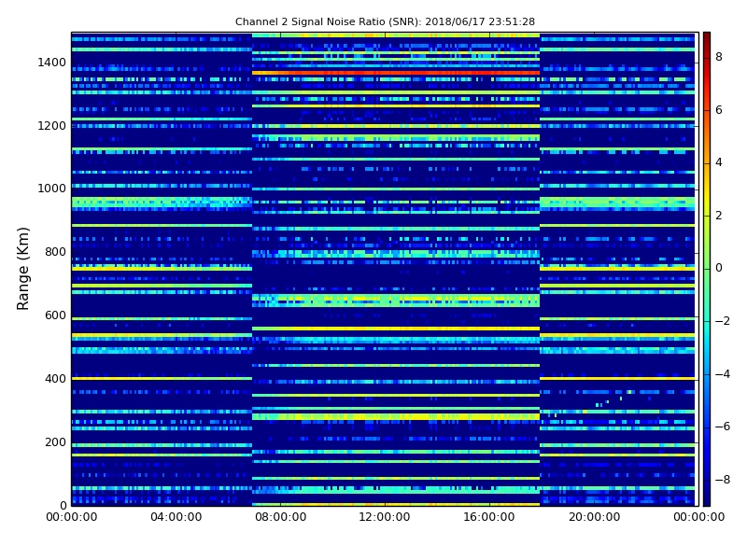Click the SNR colorbar scale
Viewport: 747px width, 560px height.
(707, 269)
